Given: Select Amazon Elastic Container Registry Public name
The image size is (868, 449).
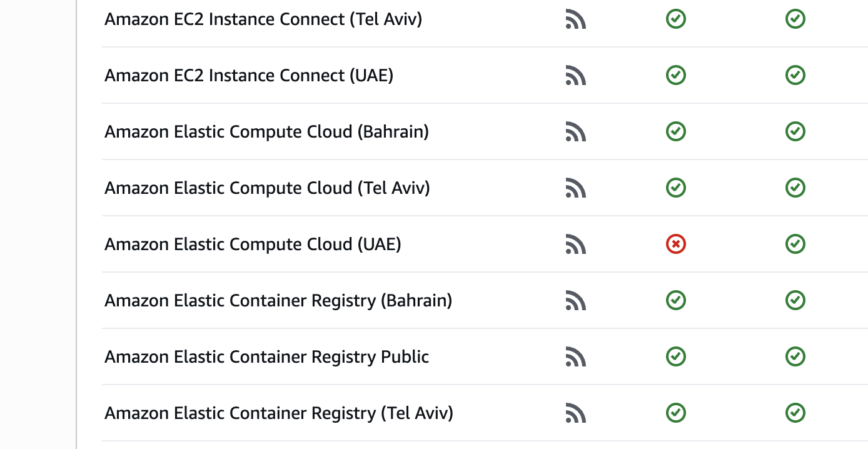Looking at the screenshot, I should pyautogui.click(x=267, y=357).
